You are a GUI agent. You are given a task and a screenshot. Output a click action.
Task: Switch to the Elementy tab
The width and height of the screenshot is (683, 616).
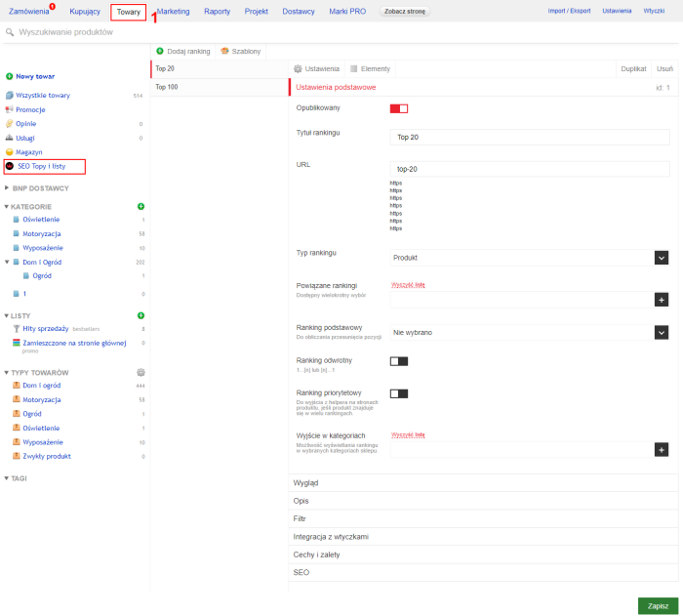(370, 68)
